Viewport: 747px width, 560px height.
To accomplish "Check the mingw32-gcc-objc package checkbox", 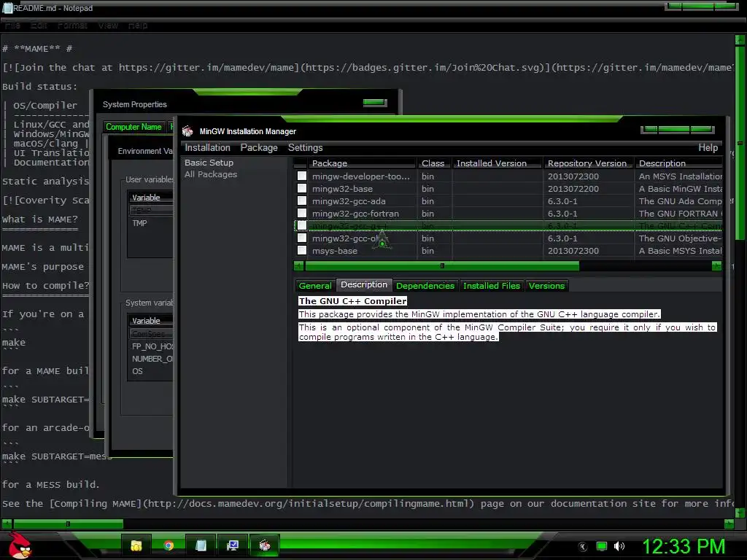I will (x=302, y=238).
